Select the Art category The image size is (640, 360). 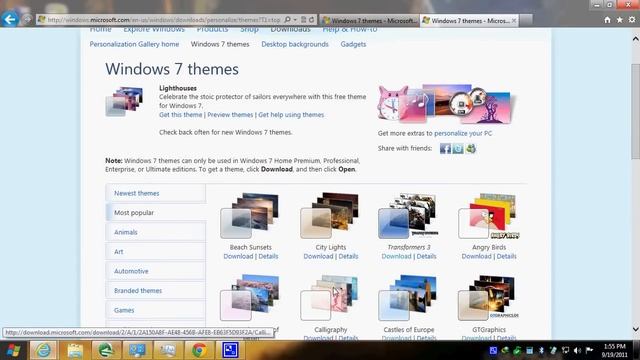(x=156, y=251)
